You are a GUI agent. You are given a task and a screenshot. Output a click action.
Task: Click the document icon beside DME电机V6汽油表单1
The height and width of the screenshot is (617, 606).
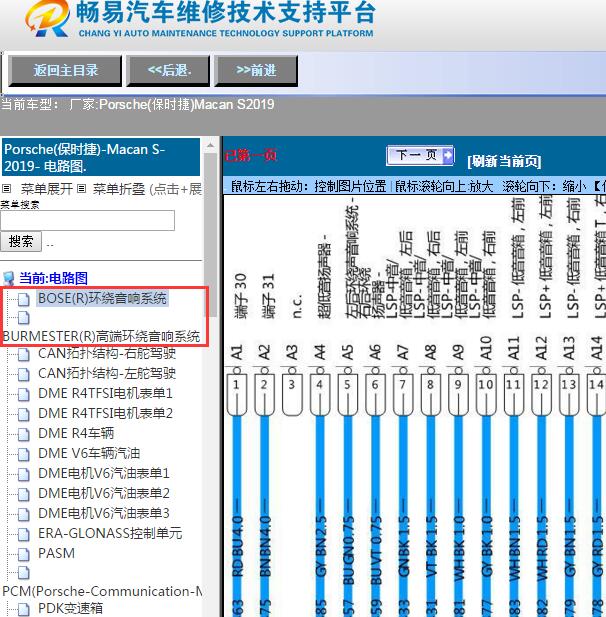pos(24,474)
